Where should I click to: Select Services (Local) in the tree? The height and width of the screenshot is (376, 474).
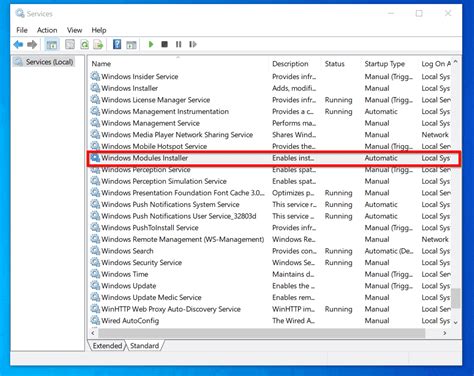(49, 62)
